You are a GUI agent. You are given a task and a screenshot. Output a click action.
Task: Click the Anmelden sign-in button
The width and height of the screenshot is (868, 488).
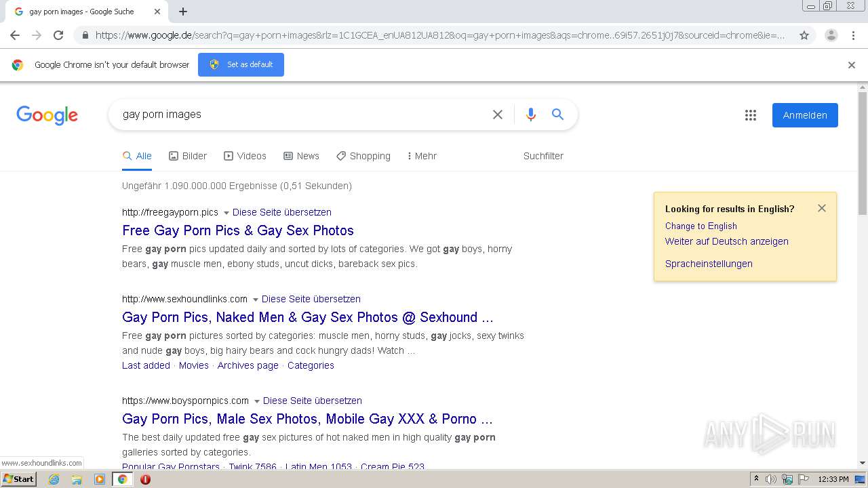(x=805, y=115)
